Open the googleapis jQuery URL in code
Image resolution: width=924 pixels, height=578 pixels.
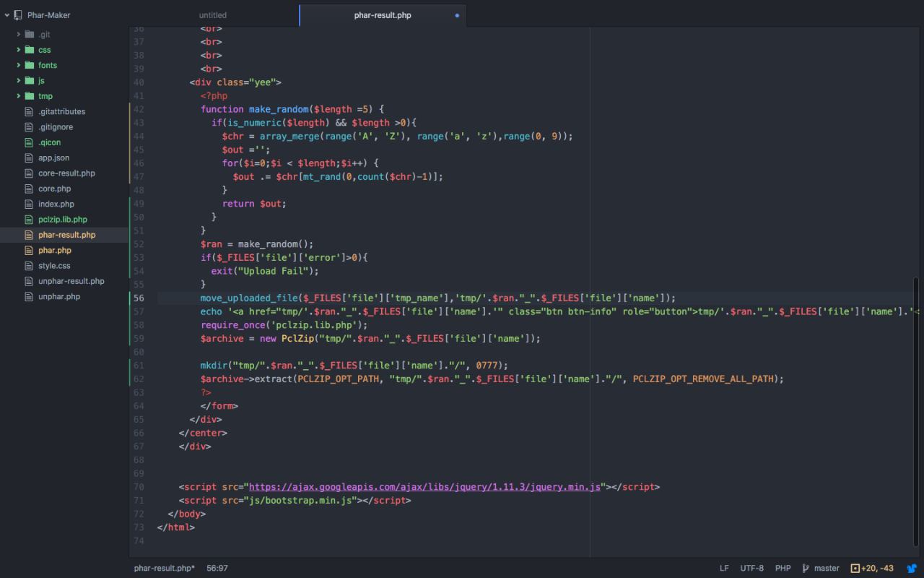[424, 487]
